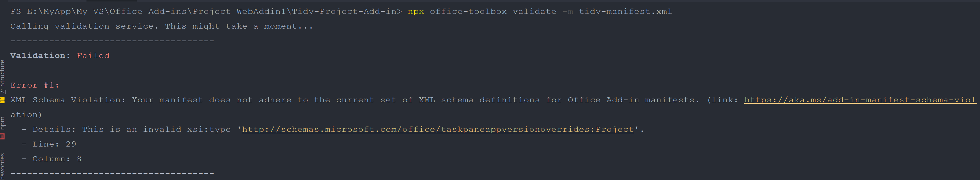Click the tidy-manifest.xml file name argument
The width and height of the screenshot is (980, 180).
[x=625, y=11]
